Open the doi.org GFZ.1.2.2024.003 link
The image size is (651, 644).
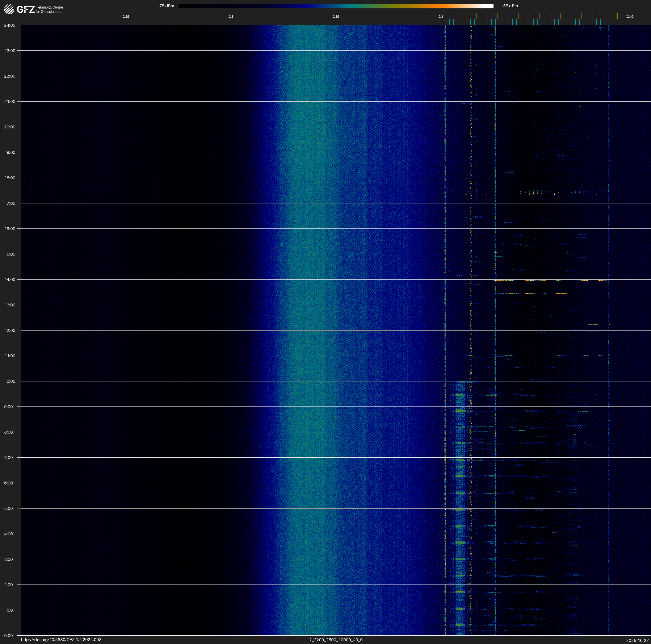point(61,640)
